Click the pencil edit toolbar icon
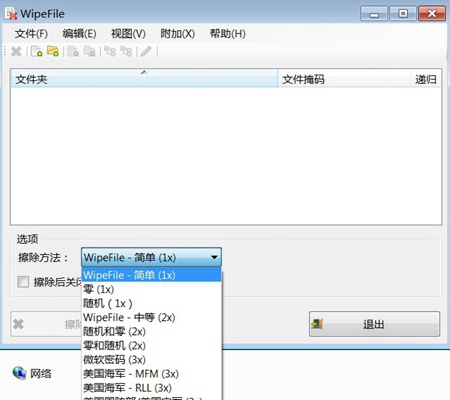 coord(146,51)
